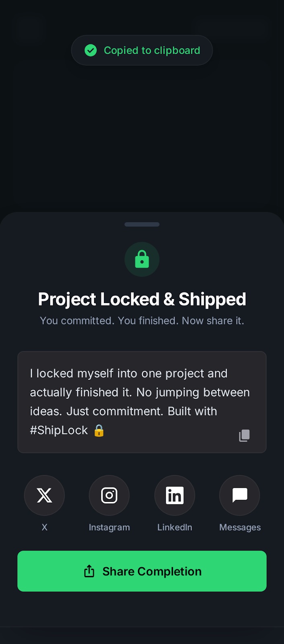Tap the Project Locked & Shipped heading

tap(142, 299)
